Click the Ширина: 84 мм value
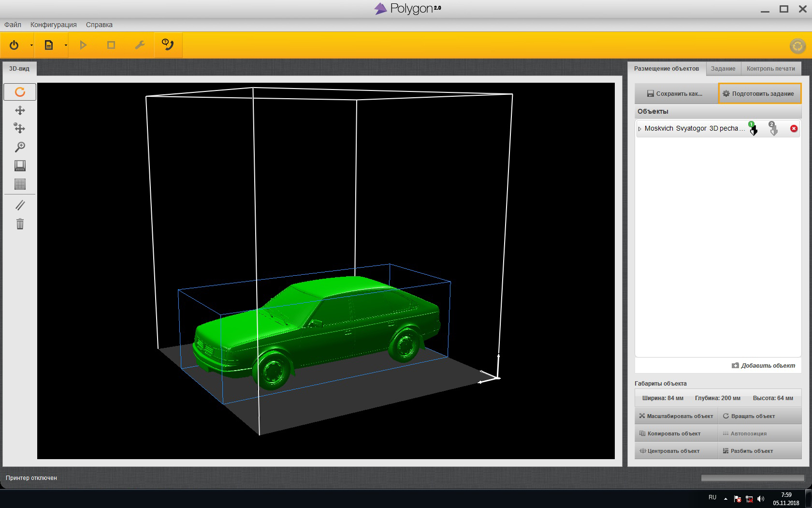812x508 pixels. (663, 398)
